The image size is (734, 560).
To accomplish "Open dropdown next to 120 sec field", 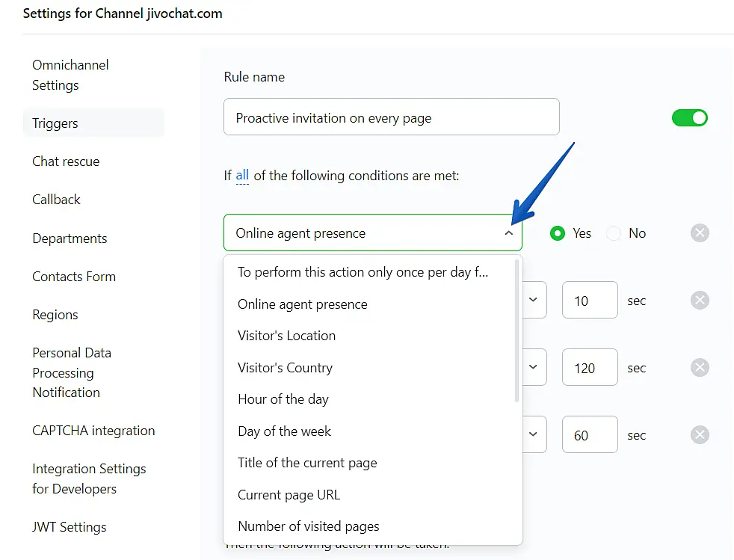I will coord(534,367).
